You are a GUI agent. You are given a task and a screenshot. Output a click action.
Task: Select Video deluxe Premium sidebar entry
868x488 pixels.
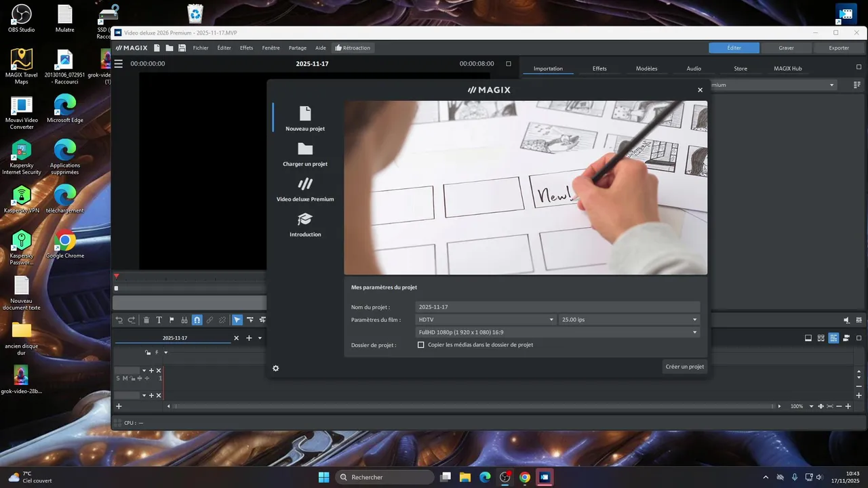pos(305,190)
